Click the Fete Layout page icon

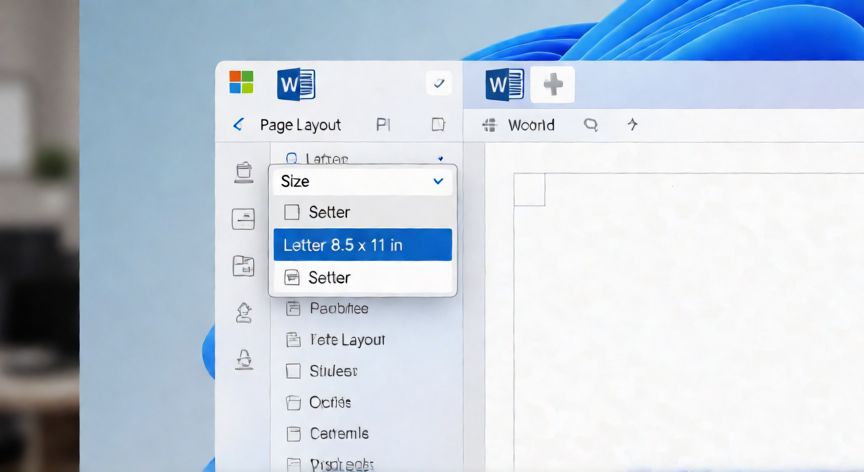point(293,340)
